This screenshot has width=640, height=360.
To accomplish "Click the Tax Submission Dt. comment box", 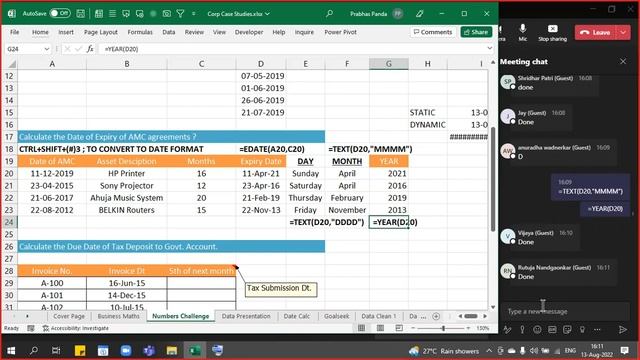I will [281, 289].
